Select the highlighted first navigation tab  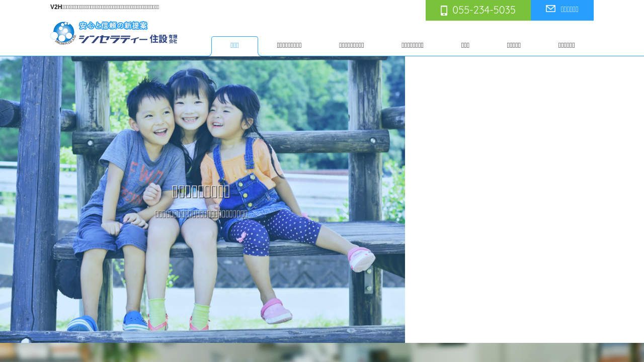[234, 46]
